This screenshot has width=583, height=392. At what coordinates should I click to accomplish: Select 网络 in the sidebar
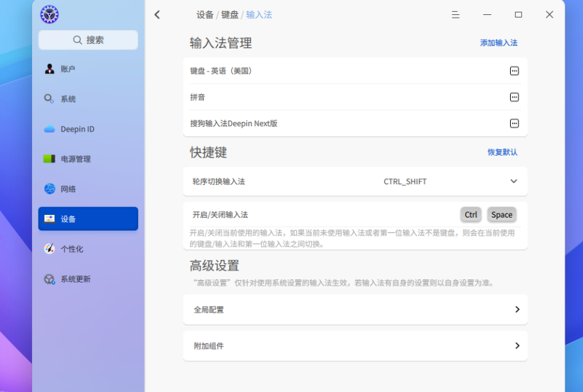point(88,189)
